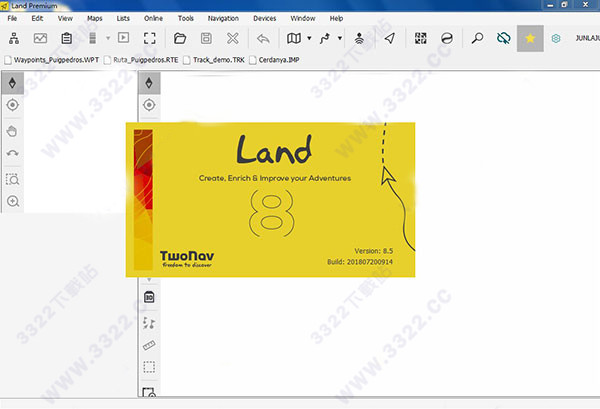The width and height of the screenshot is (600, 409).
Task: Click the JUNLAJU user account label
Action: coord(587,38)
